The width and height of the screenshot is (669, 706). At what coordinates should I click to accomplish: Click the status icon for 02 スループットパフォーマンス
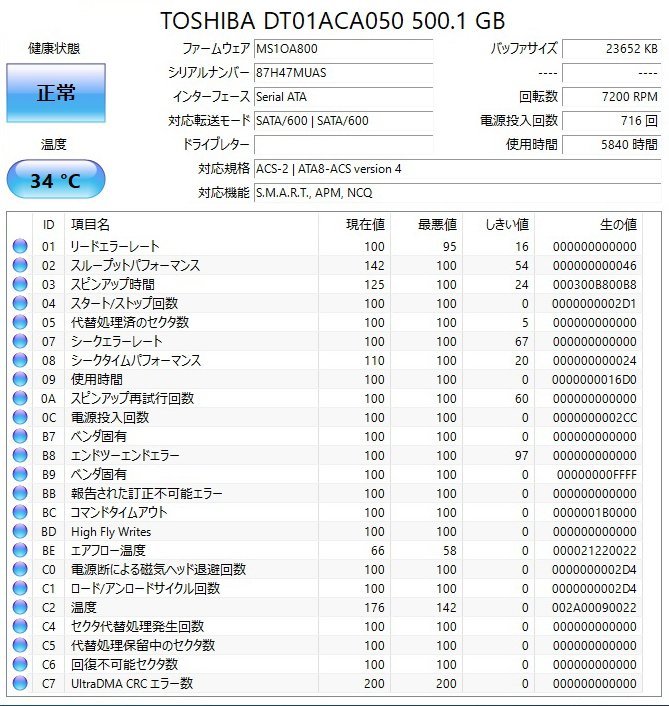20,265
